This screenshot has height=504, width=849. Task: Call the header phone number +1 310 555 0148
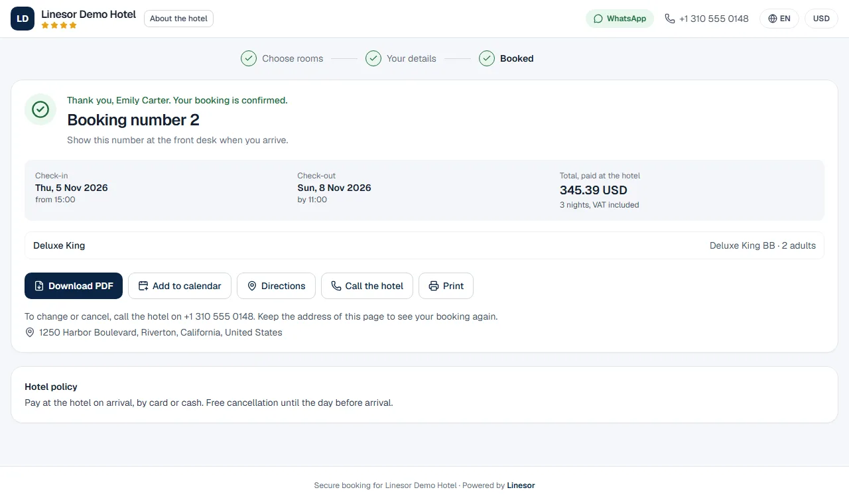706,19
